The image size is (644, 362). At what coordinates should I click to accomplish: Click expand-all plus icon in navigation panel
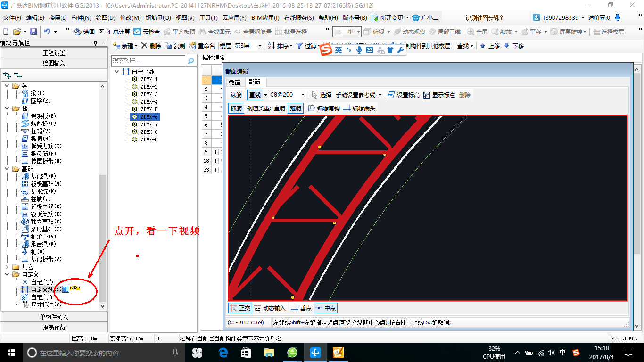[7, 74]
